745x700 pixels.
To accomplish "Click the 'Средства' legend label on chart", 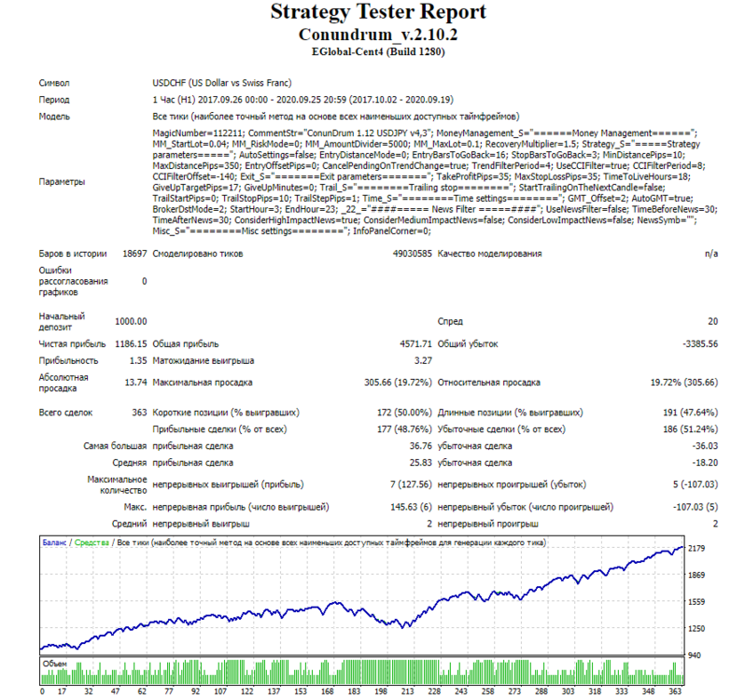I will [91, 542].
